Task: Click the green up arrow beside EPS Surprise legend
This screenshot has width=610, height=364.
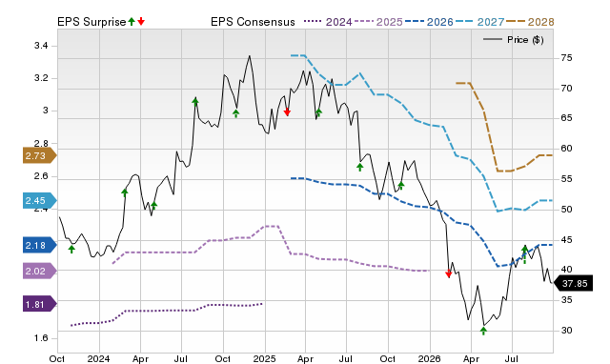Action: click(x=132, y=21)
